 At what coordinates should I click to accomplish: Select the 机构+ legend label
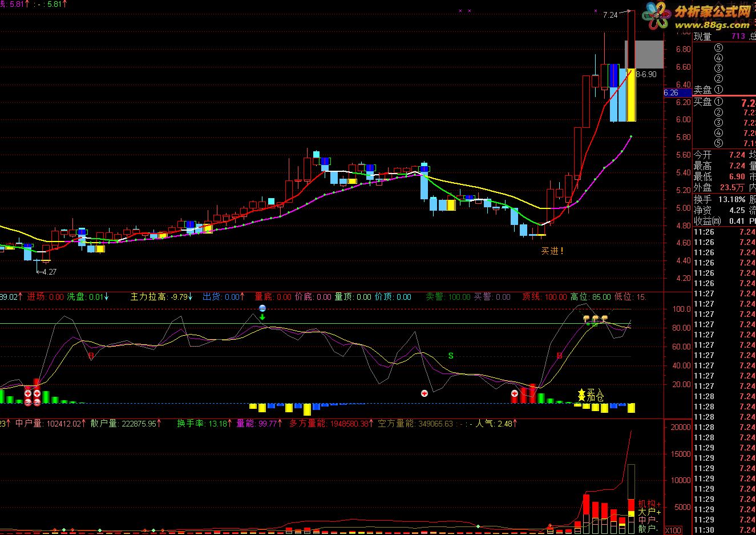[x=649, y=504]
